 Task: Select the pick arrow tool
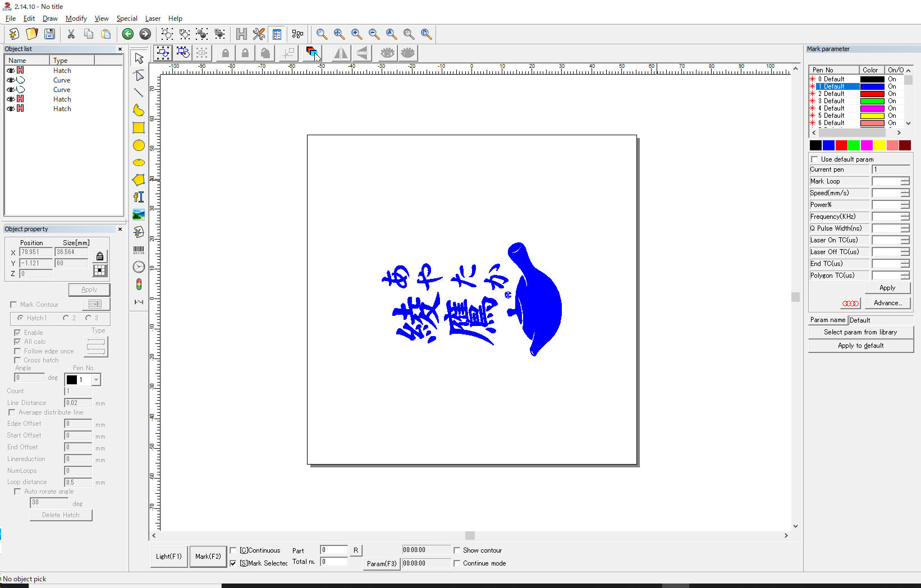click(x=139, y=58)
